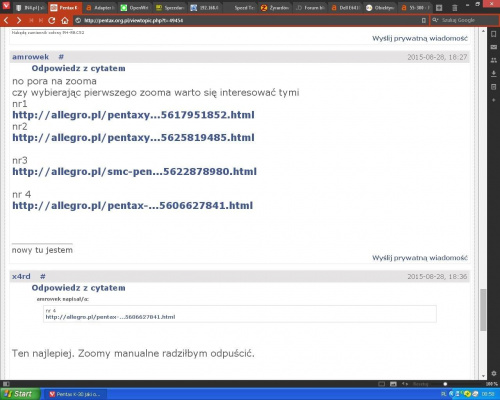500x400 pixels.
Task: Open page actions in status bar
Action: pos(405,384)
